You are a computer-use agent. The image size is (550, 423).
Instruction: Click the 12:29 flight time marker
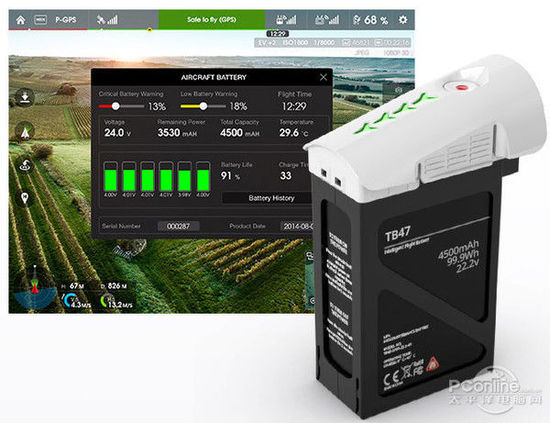pos(277,34)
